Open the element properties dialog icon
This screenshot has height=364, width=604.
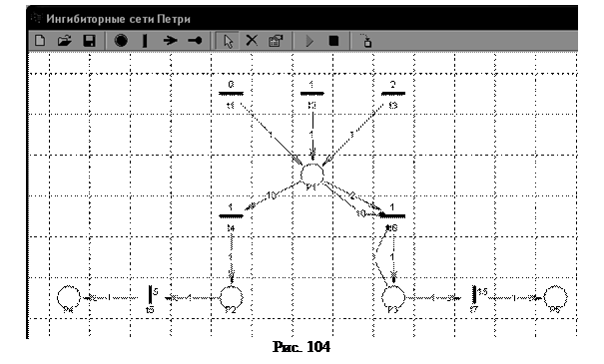[276, 41]
